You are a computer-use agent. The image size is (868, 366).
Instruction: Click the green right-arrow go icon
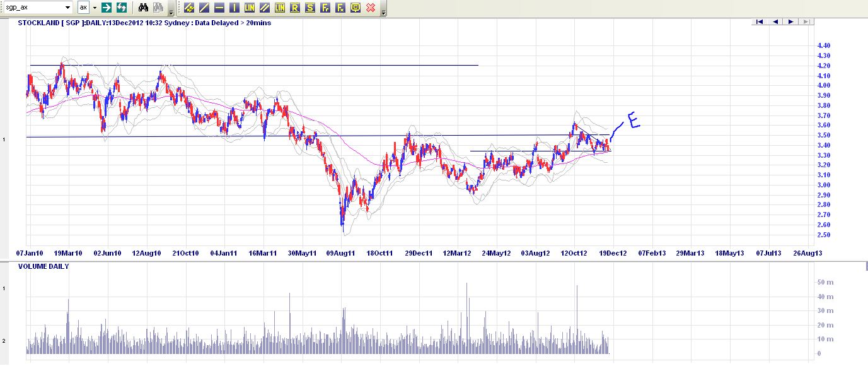click(107, 8)
